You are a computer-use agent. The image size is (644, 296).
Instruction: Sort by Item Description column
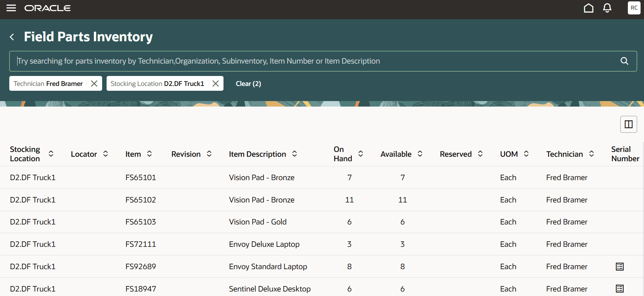294,154
